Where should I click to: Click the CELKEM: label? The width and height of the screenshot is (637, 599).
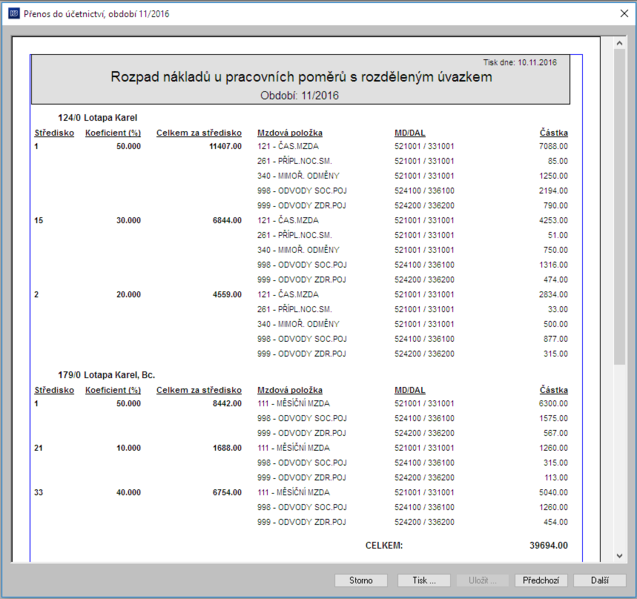(384, 545)
